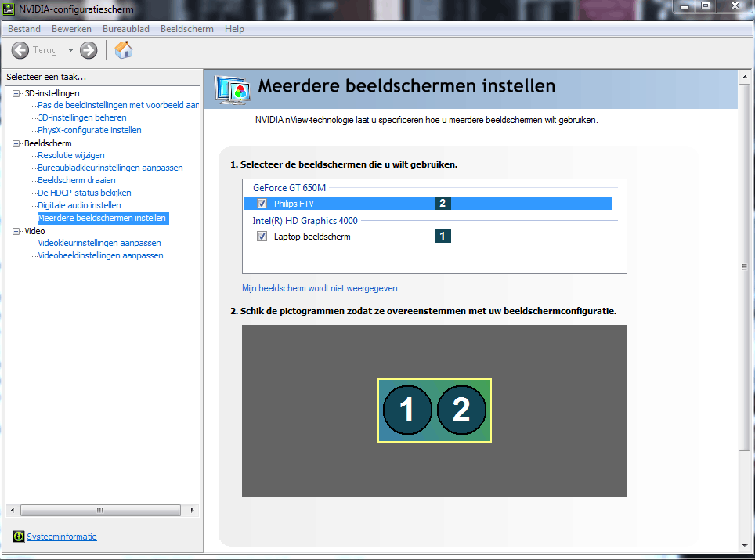Uncheck the Philips FTV checkbox
This screenshot has width=755, height=560.
click(262, 203)
